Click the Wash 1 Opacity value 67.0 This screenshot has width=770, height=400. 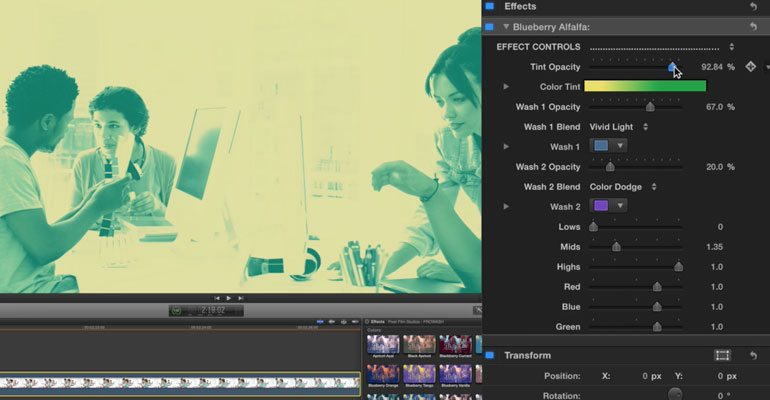[x=715, y=107]
